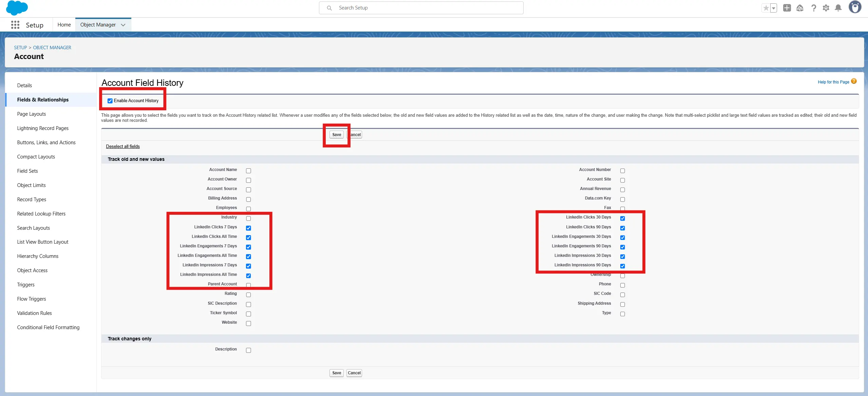Click the favorites star icon
Screen dimensions: 868x396
(766, 8)
